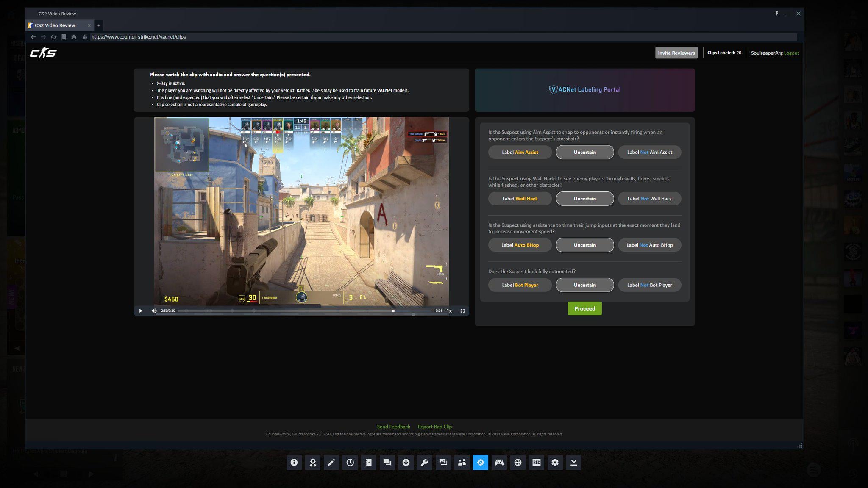Viewport: 868px width, 488px height.
Task: Collapse the overlay toolbar with the down arrow
Action: pyautogui.click(x=574, y=463)
